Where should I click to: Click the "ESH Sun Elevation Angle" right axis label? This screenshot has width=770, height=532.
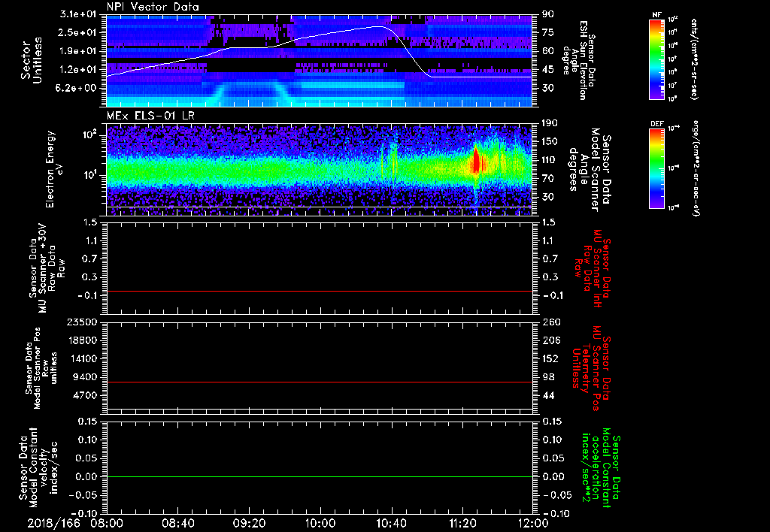click(x=578, y=60)
